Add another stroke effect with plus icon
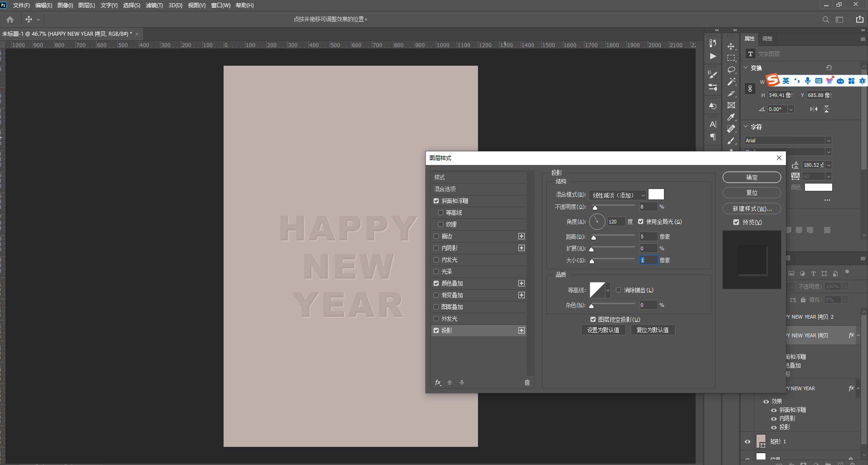The image size is (868, 465). point(522,236)
